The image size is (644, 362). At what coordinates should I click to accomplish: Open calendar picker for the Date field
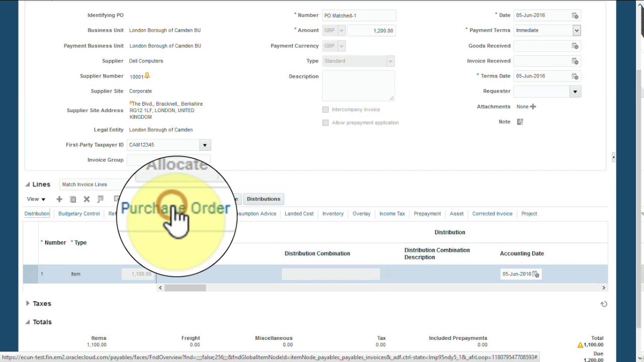575,16
